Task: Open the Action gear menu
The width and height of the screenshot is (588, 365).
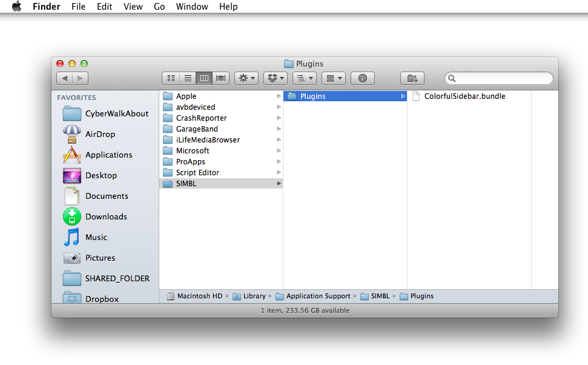Action: click(246, 78)
